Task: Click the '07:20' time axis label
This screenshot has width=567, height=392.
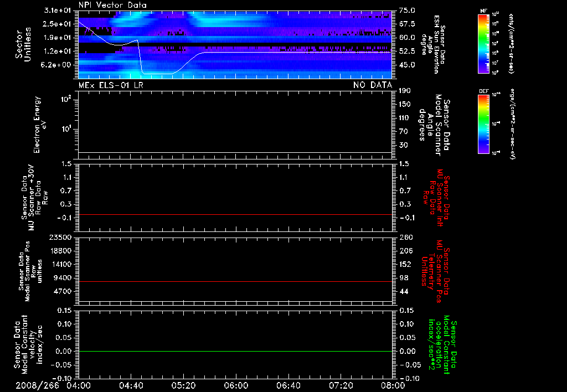Action: pyautogui.click(x=341, y=385)
